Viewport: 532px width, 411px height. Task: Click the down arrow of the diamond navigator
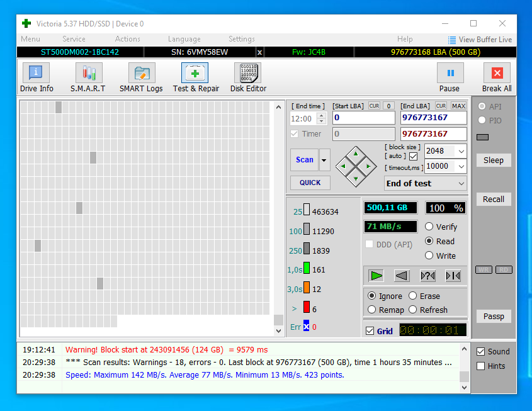pos(356,179)
